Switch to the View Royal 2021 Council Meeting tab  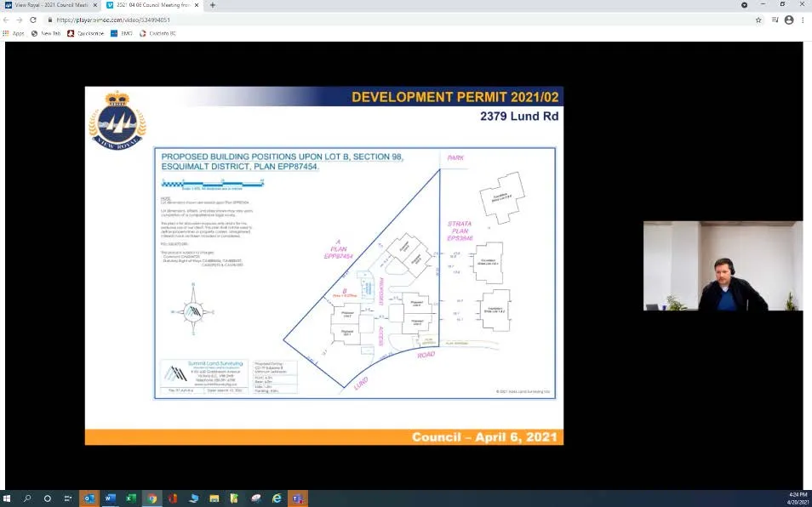coord(50,5)
